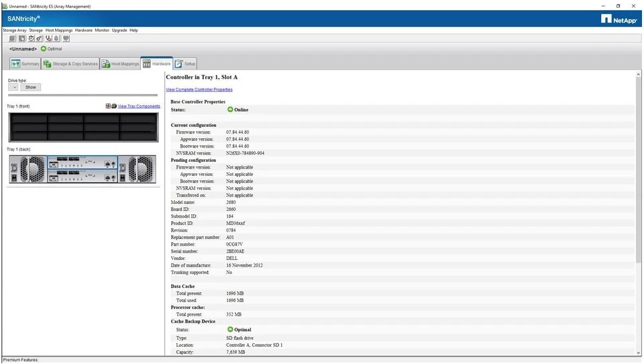Image resolution: width=644 pixels, height=364 pixels.
Task: Click the key icon in the toolbar
Action: click(39, 38)
